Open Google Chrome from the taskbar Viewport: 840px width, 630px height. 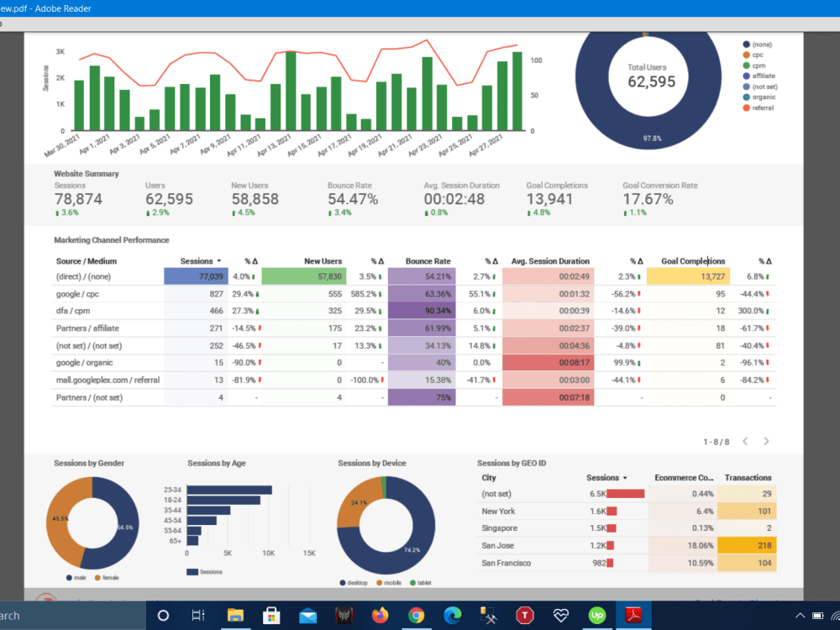(417, 616)
